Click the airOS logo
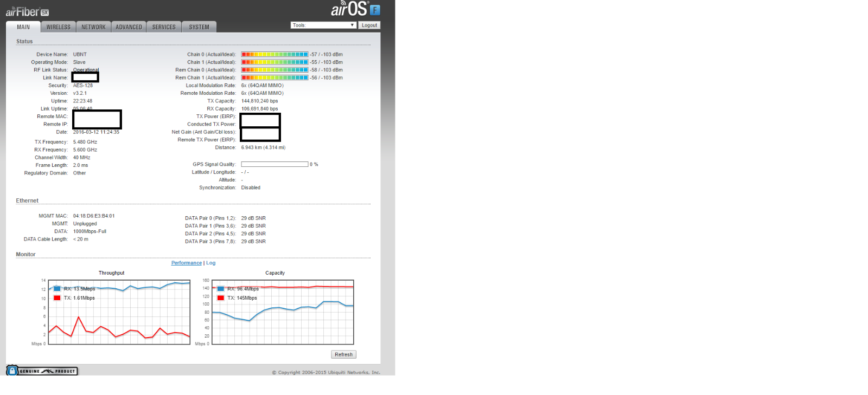868x395 pixels. point(355,9)
